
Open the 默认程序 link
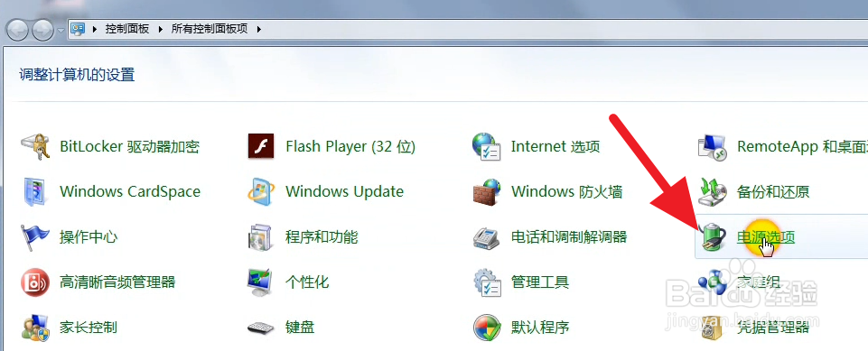click(x=540, y=328)
